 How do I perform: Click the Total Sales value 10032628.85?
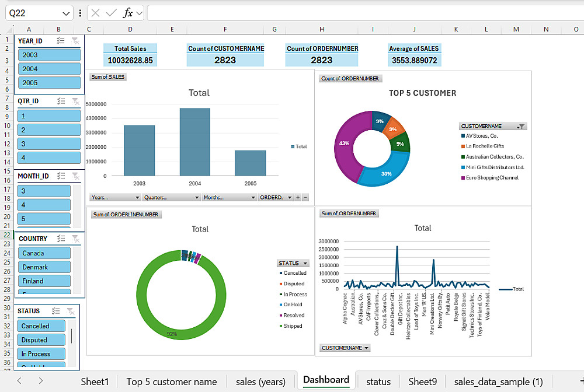[130, 60]
